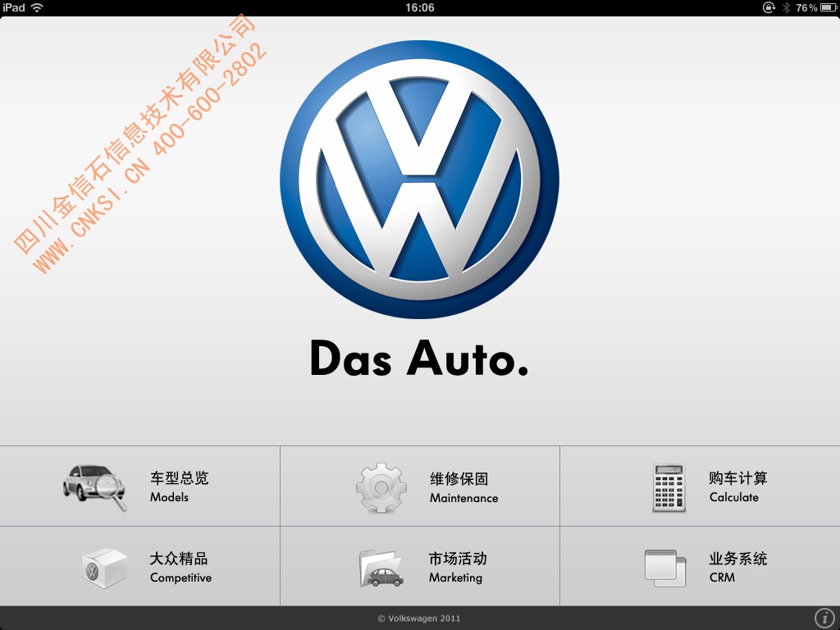This screenshot has height=630, width=840.
Task: Click the Das Auto. slogan text
Action: (419, 358)
